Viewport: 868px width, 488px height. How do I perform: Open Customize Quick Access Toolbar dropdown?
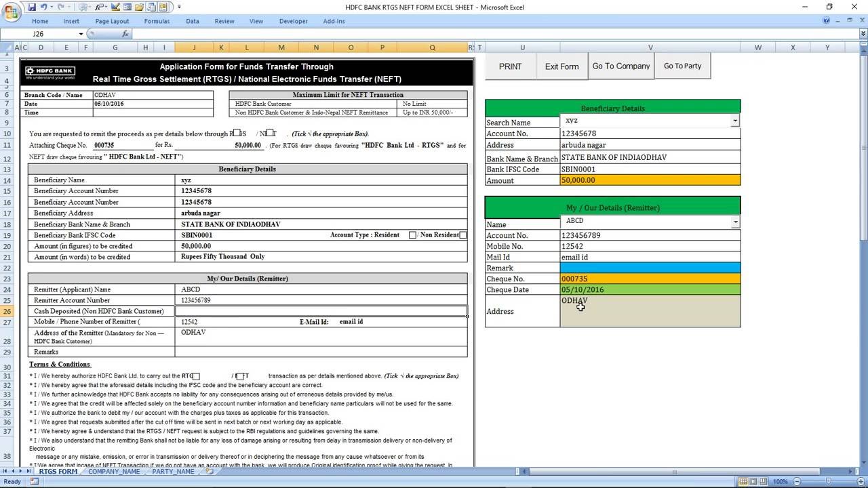[179, 7]
